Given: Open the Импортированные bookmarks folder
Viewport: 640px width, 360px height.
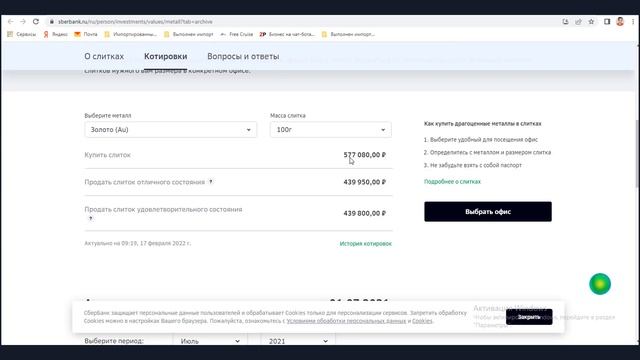Looking at the screenshot, I should tap(131, 34).
